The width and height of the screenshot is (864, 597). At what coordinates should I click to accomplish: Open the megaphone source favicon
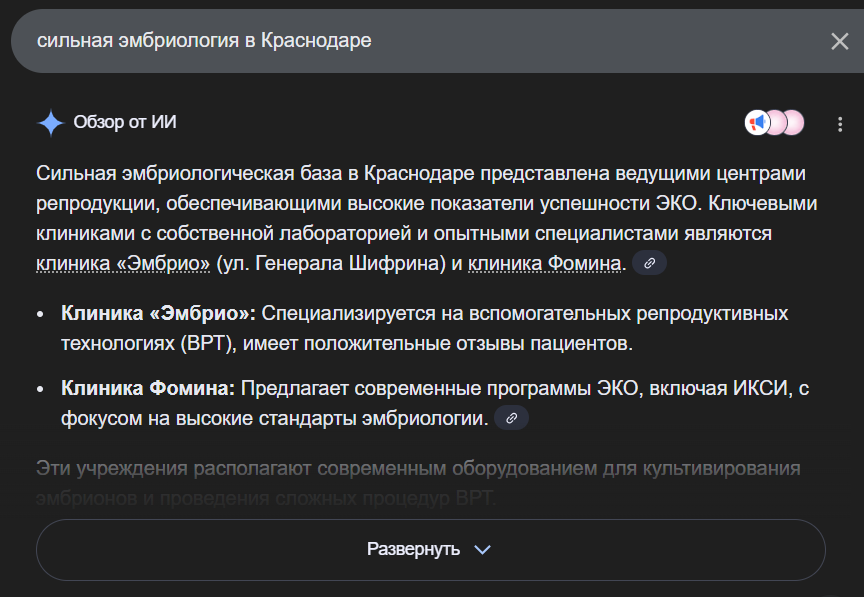757,123
